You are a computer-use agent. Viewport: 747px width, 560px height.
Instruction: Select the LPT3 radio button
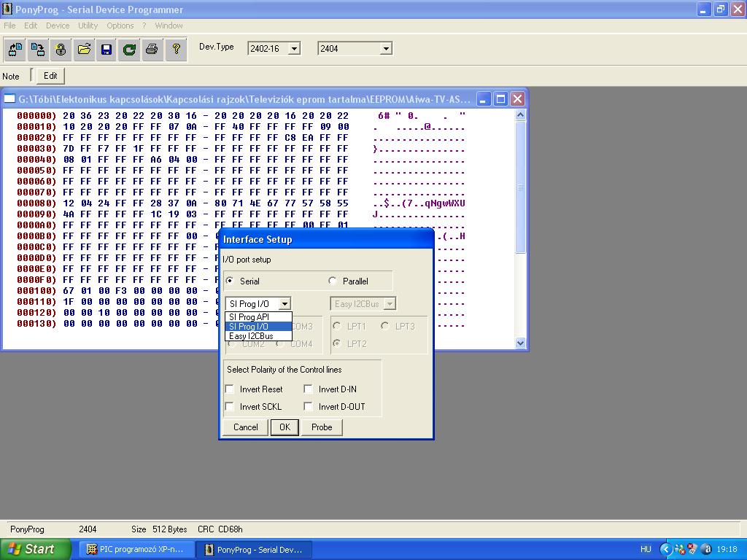(x=385, y=326)
